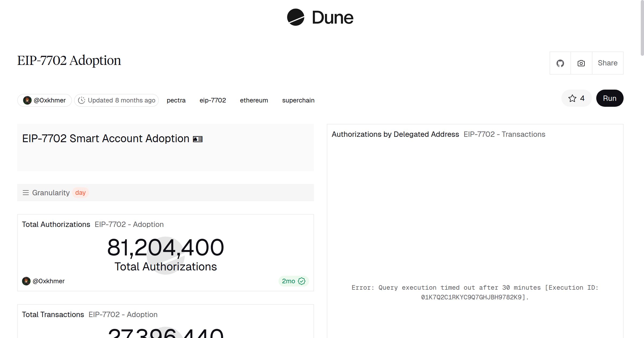The height and width of the screenshot is (338, 644).
Task: Open the Granularity day selector
Action: tap(80, 193)
